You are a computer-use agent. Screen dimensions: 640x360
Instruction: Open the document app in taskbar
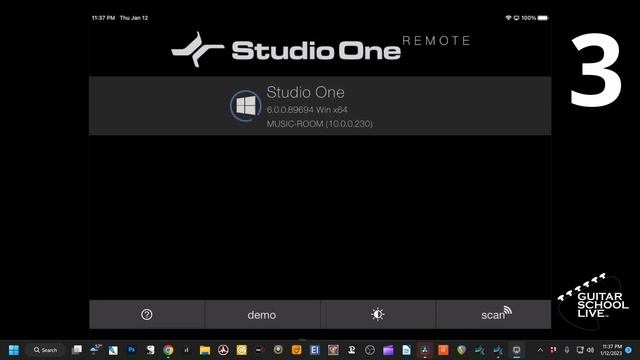tap(407, 350)
